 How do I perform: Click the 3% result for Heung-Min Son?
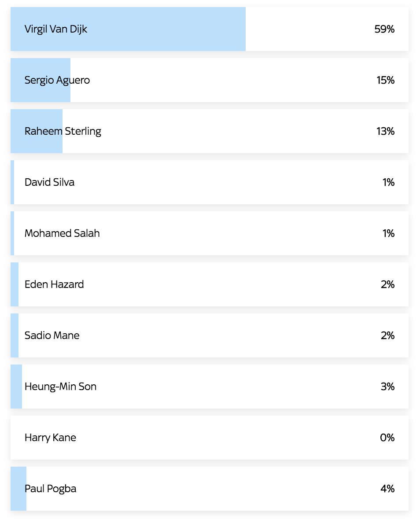coord(387,387)
